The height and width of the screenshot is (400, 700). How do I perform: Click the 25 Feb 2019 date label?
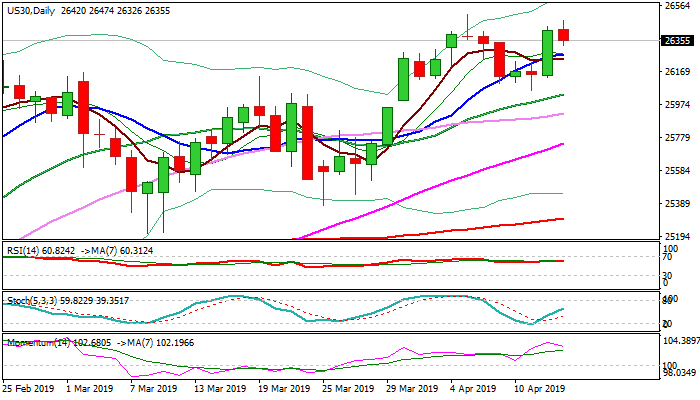[x=28, y=388]
